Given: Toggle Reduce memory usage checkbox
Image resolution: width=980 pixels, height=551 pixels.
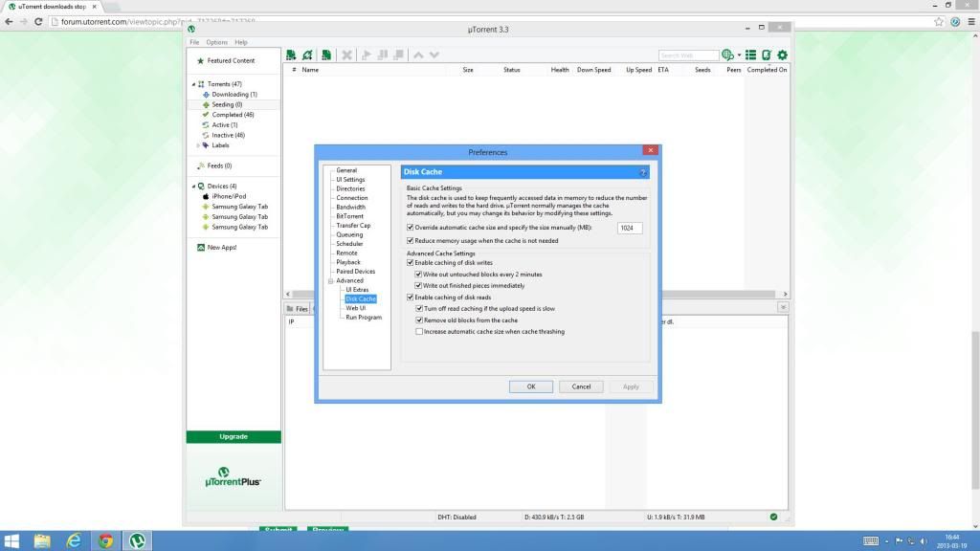Looking at the screenshot, I should coord(410,240).
